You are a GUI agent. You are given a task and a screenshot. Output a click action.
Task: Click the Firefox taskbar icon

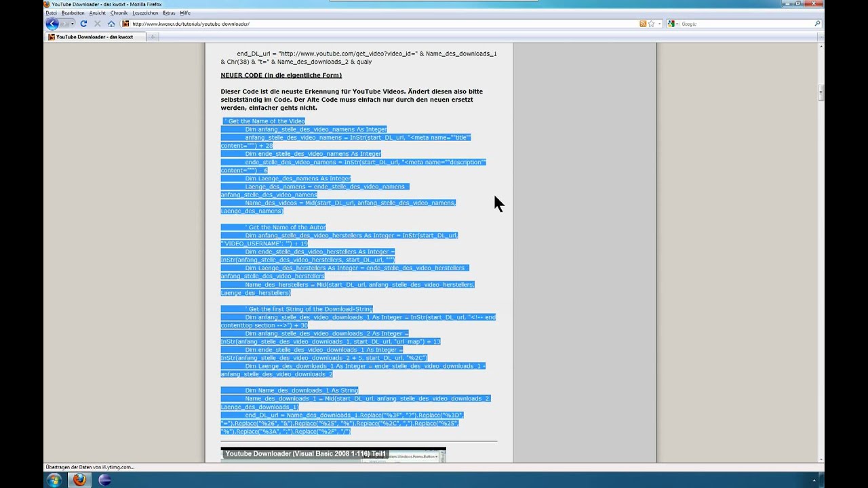pos(79,480)
